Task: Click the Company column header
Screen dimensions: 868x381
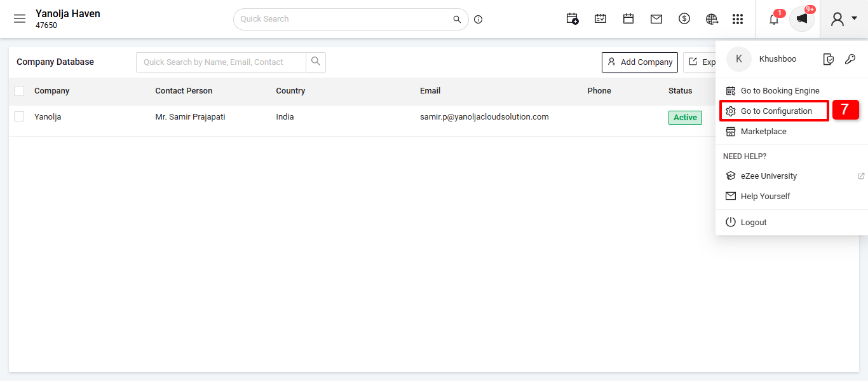Action: tap(52, 91)
